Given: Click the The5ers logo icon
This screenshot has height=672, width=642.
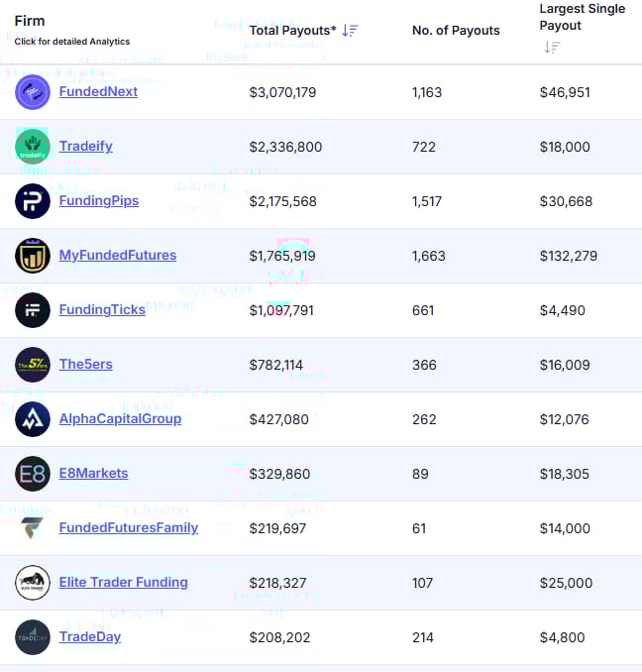Looking at the screenshot, I should click(x=33, y=365).
